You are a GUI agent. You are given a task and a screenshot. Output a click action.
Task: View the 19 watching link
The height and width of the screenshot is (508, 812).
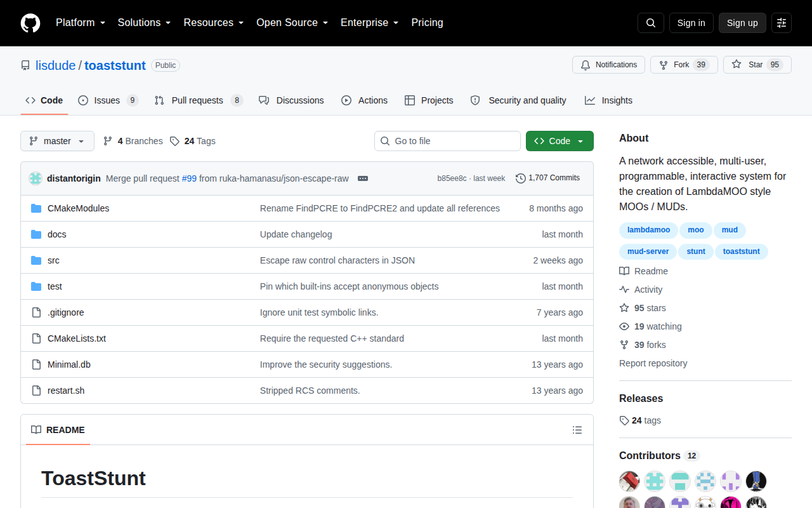tap(651, 326)
